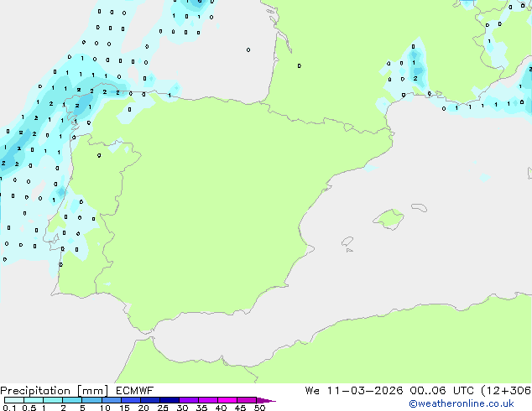The image size is (532, 411).
Task: Click the legend value "25"
Action: pyautogui.click(x=163, y=408)
